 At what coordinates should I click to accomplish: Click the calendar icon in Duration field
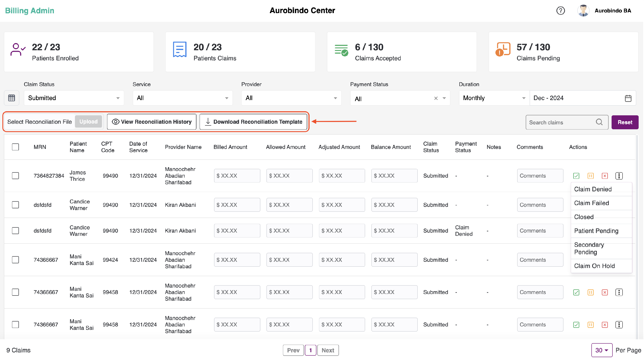click(x=628, y=98)
